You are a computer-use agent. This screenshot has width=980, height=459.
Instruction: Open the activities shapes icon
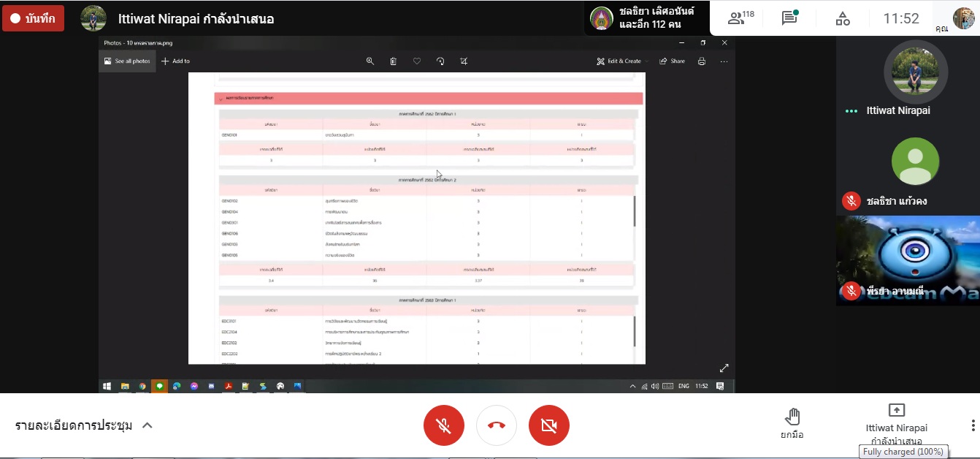(843, 18)
